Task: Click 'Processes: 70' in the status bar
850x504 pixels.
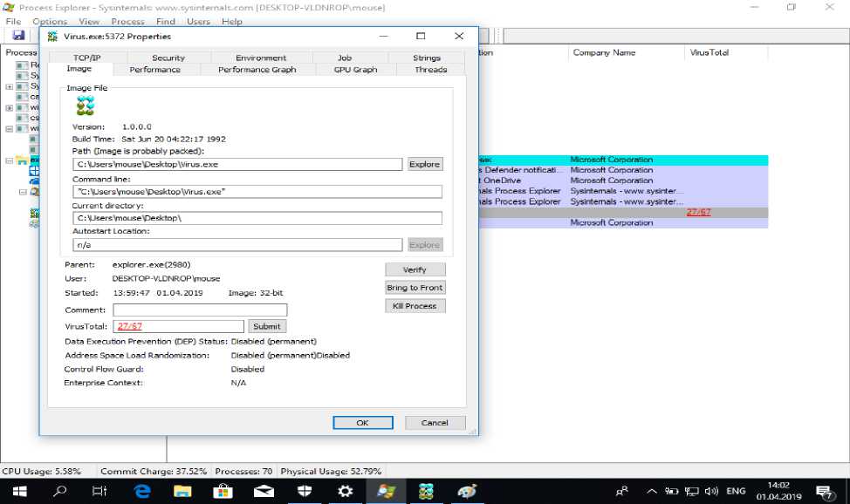Action: coord(243,472)
